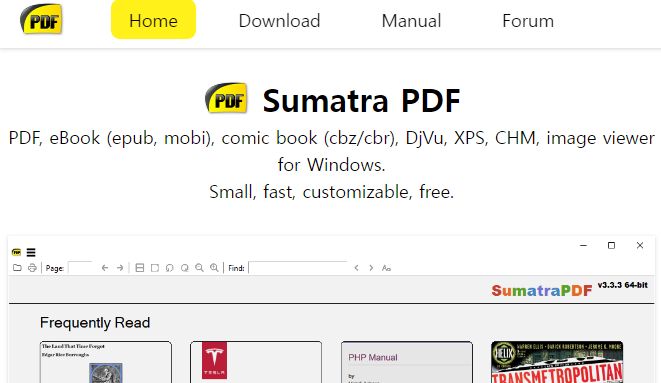The image size is (661, 383).
Task: Focus the Page number field
Action: click(x=80, y=268)
